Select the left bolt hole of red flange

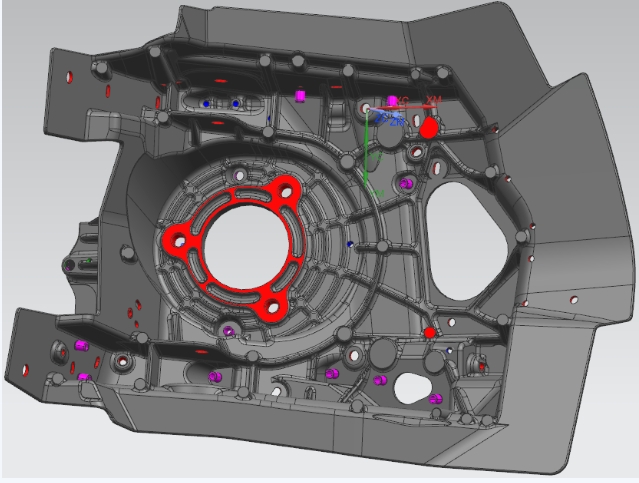point(180,239)
